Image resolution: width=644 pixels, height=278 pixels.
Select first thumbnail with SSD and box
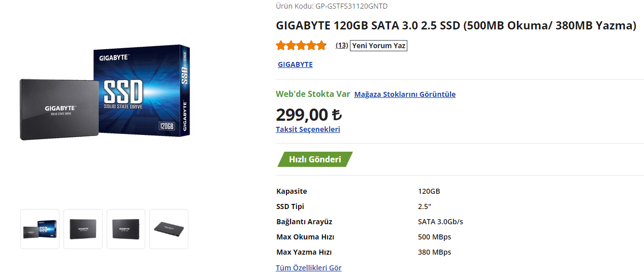(x=40, y=229)
